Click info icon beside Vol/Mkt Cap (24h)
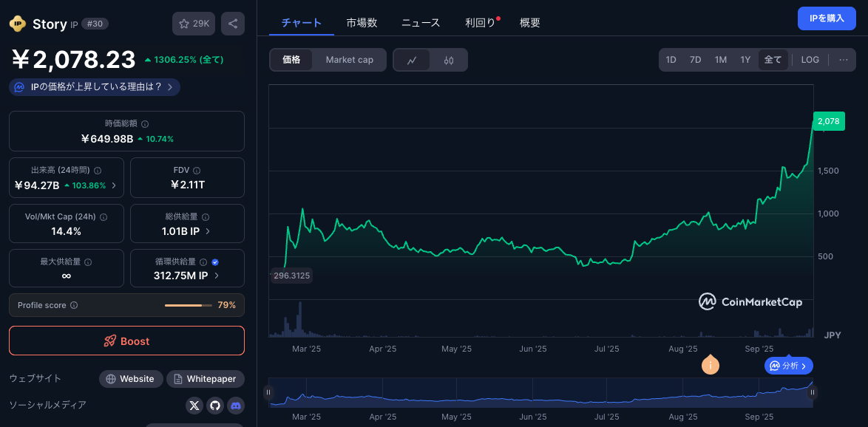The height and width of the screenshot is (427, 868). [104, 216]
